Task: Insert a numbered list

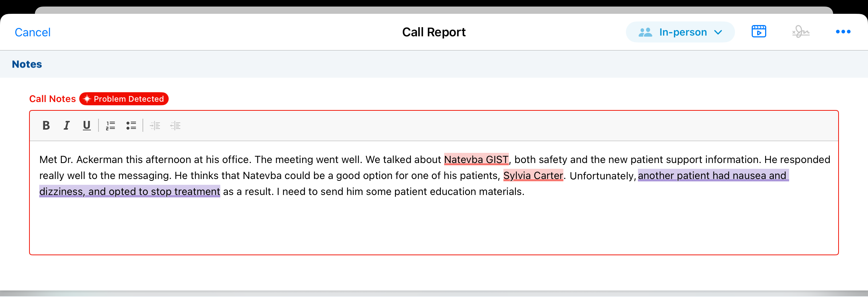Action: tap(110, 126)
